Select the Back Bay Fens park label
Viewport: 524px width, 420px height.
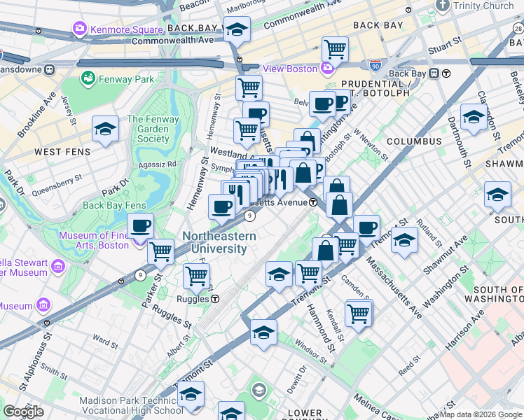coord(114,205)
